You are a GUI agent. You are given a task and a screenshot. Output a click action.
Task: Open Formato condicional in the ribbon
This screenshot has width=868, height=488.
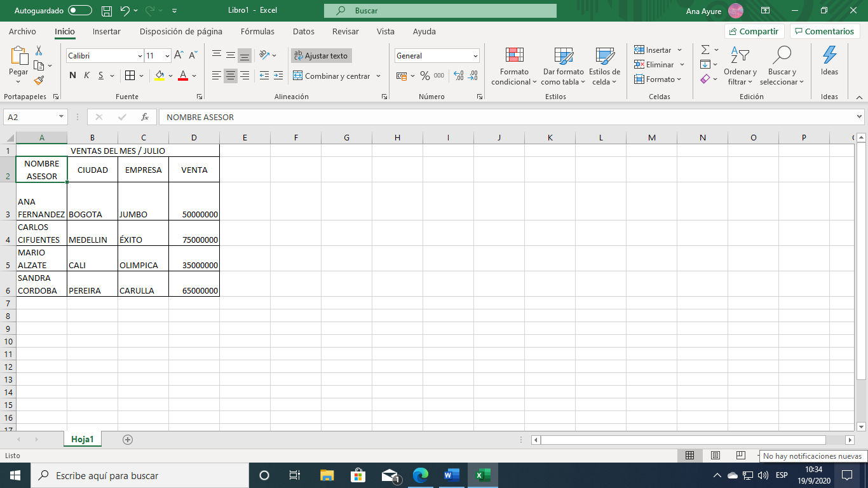pos(513,65)
